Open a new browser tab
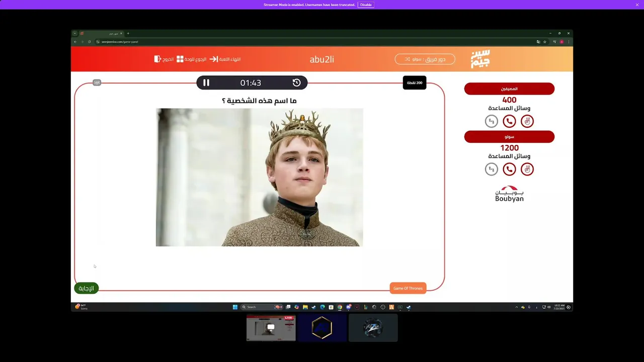644x362 pixels. [128, 34]
